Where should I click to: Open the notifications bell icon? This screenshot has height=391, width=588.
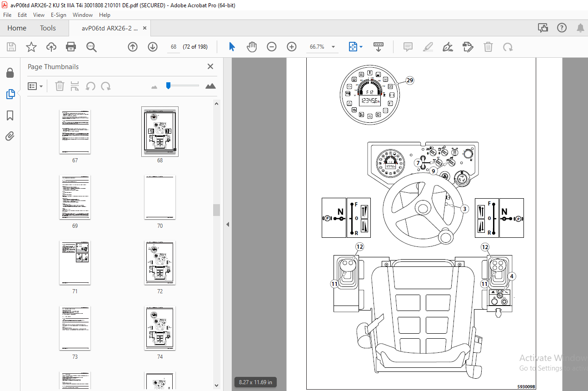click(x=580, y=28)
